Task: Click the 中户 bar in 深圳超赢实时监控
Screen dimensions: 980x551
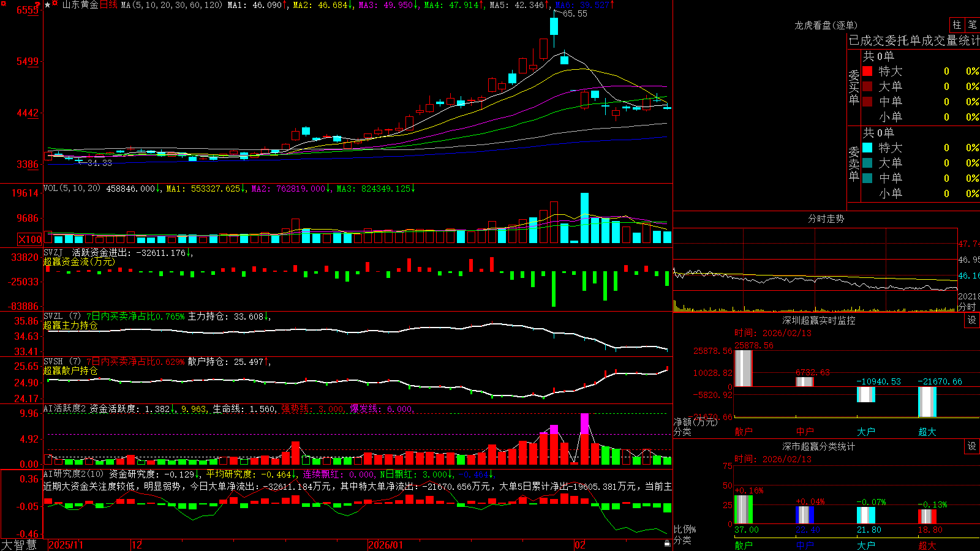Action: click(x=805, y=381)
